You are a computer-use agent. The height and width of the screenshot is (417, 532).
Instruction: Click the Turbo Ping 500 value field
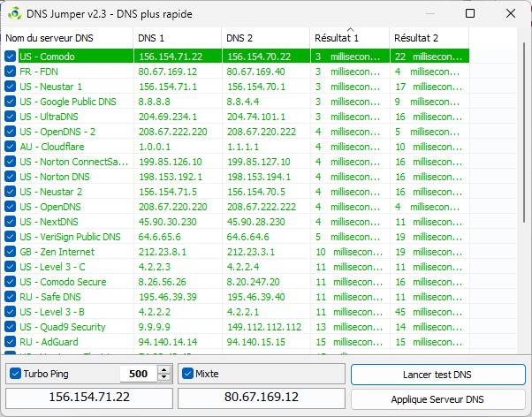[x=139, y=374]
